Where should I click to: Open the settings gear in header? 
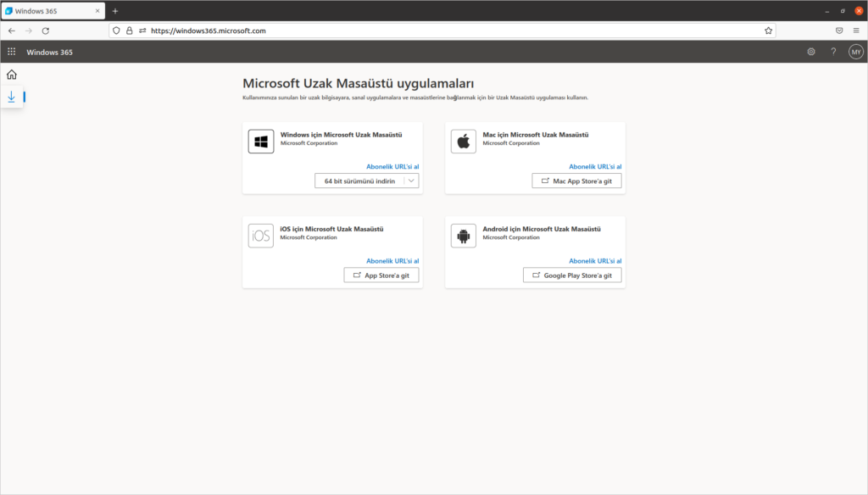(x=811, y=52)
